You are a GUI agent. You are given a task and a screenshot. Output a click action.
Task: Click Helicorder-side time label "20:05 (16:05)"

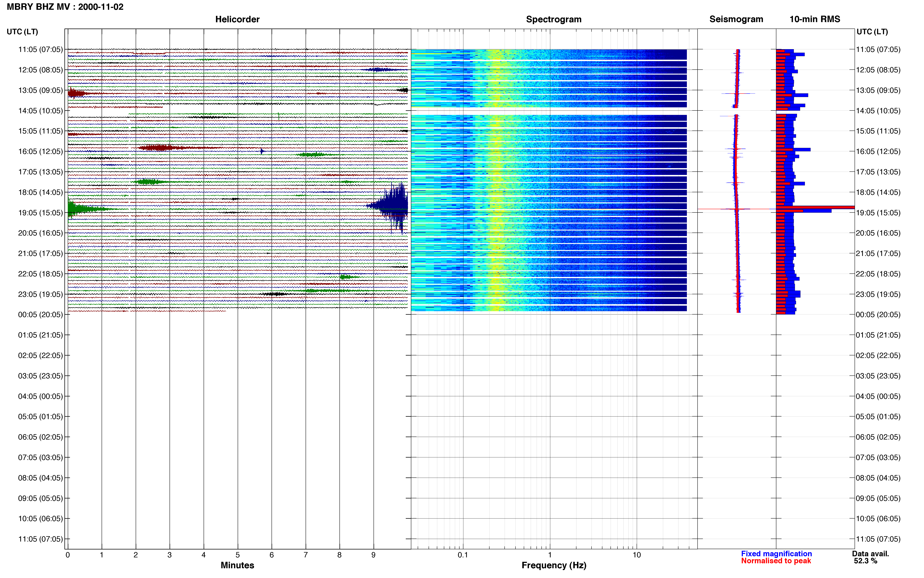[41, 233]
